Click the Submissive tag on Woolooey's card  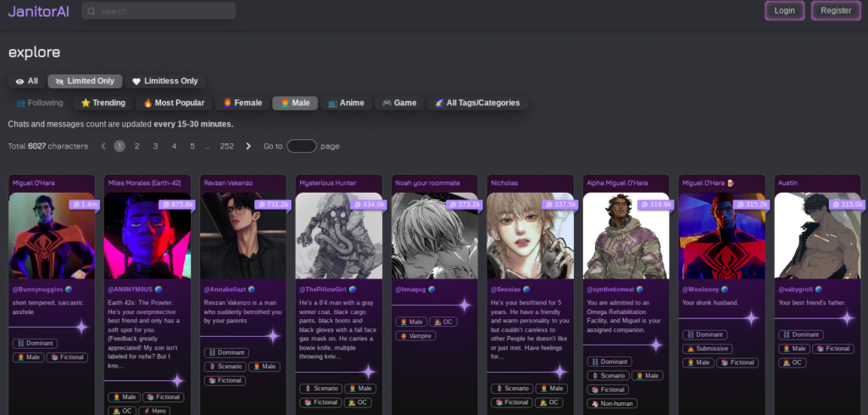(x=708, y=349)
